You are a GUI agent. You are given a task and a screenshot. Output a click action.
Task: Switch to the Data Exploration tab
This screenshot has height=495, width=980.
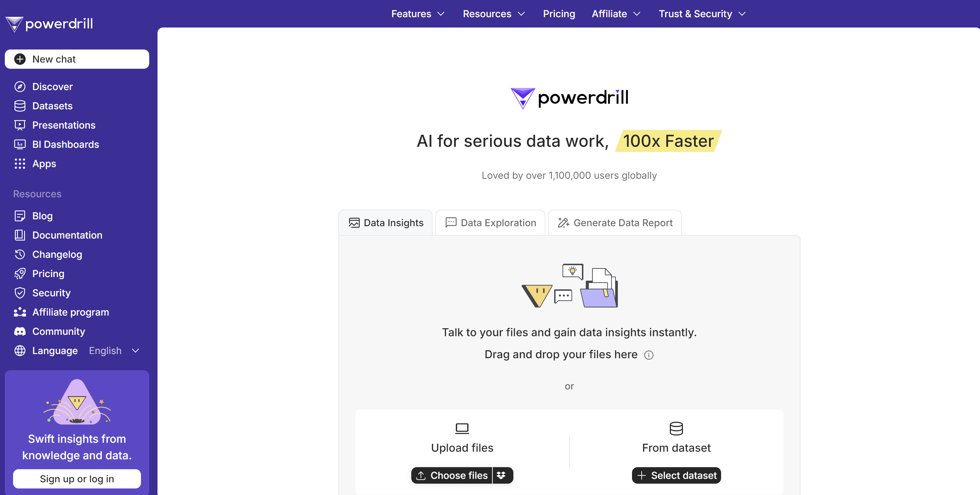pyautogui.click(x=490, y=223)
